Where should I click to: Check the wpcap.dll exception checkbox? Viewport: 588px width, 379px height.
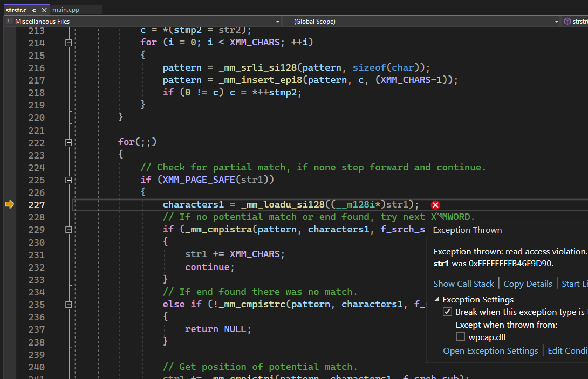point(461,336)
